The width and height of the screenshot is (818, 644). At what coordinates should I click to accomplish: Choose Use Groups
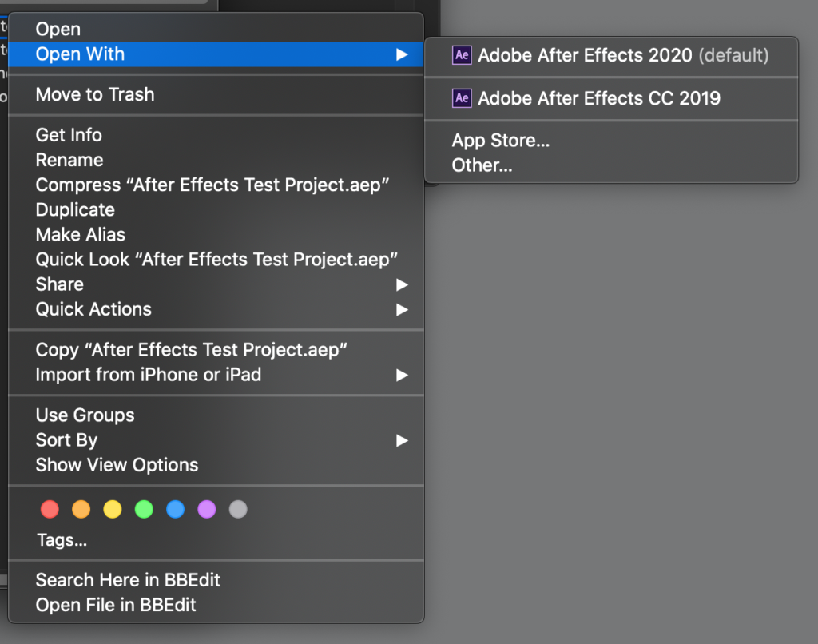pos(216,415)
